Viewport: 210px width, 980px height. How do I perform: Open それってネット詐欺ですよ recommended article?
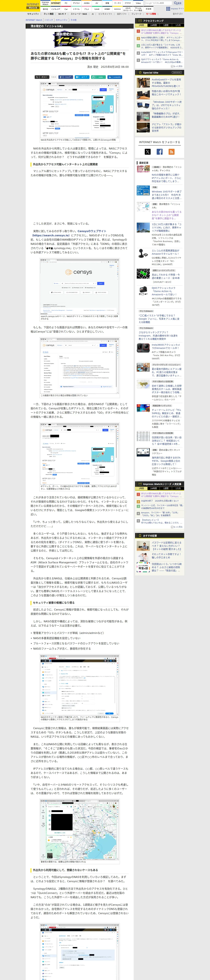(x=166, y=556)
